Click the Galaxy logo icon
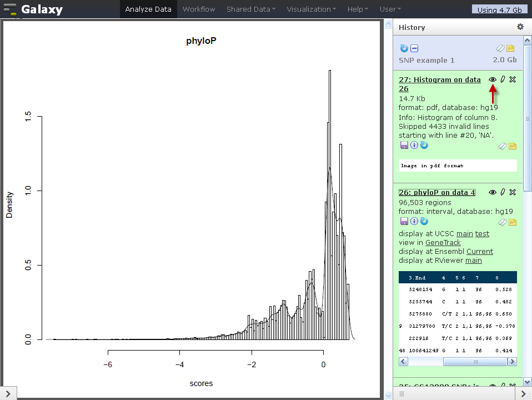The image size is (532, 400). (x=9, y=9)
